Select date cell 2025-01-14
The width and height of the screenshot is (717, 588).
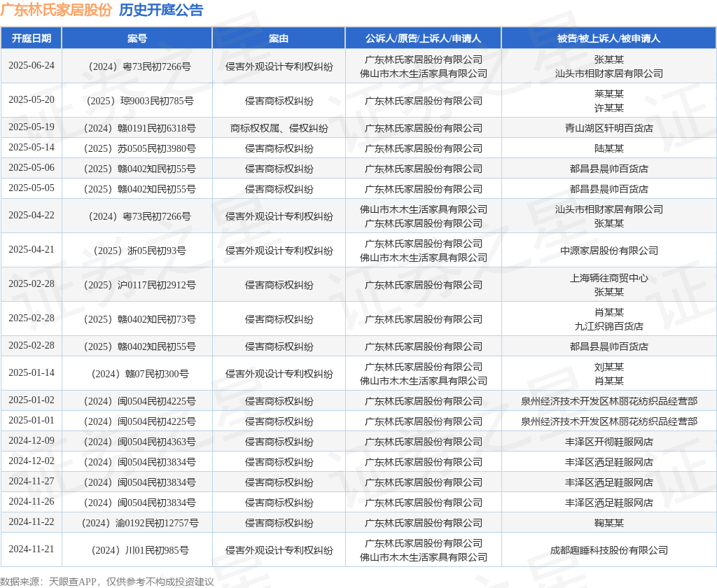(x=31, y=373)
